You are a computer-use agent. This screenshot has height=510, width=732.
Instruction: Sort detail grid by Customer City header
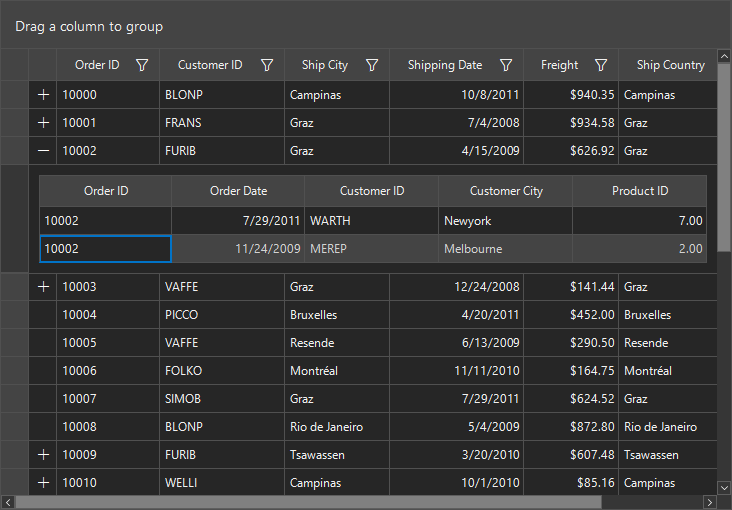506,191
